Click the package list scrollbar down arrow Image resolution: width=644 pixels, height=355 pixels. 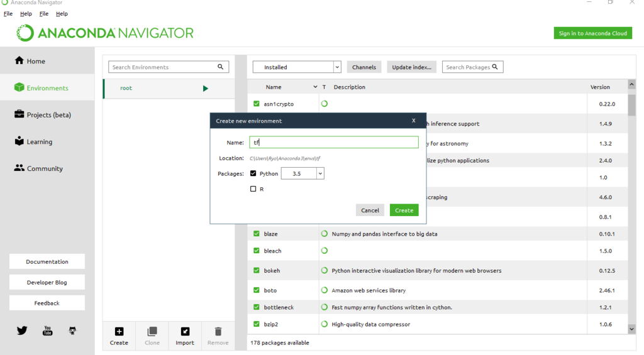(631, 329)
